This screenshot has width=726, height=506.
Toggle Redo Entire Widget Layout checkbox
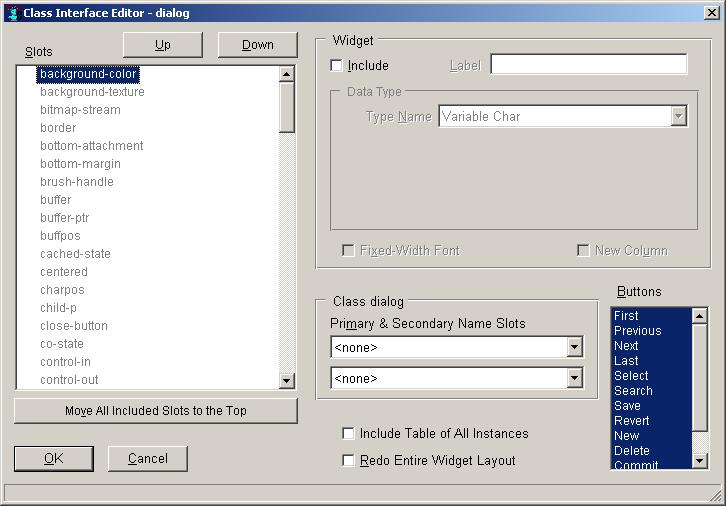349,461
